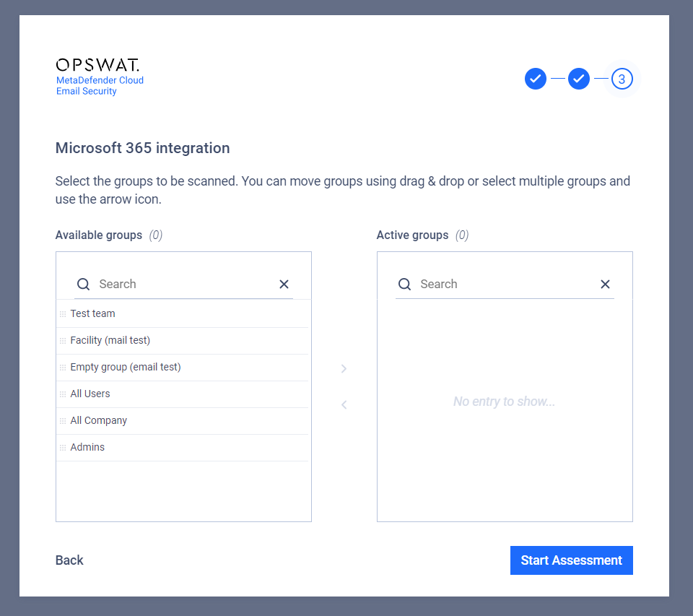Select Empty group (email test) entry

pos(182,367)
